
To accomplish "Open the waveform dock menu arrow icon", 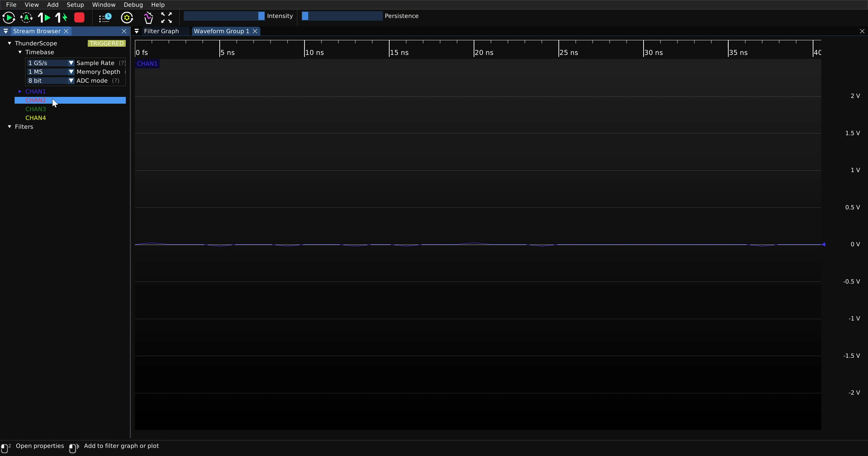I will 137,31.
